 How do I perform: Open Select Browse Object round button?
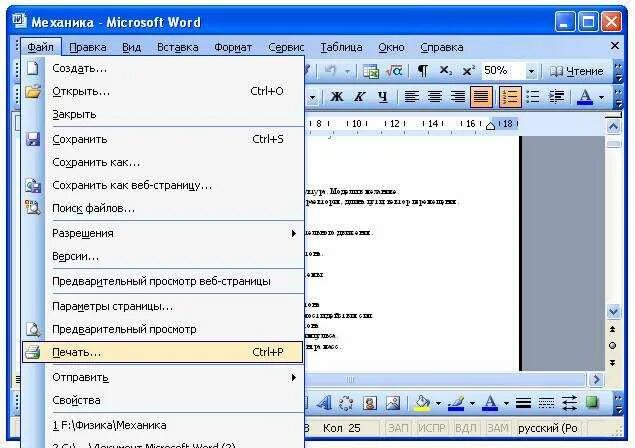(x=612, y=346)
